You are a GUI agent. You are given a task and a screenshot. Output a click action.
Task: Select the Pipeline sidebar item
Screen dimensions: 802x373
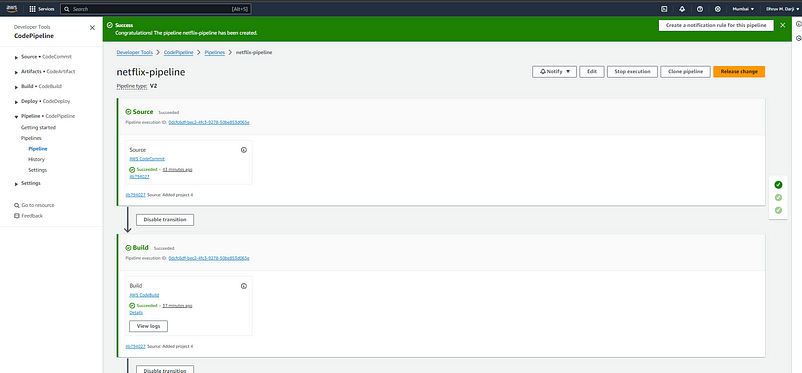(38, 149)
